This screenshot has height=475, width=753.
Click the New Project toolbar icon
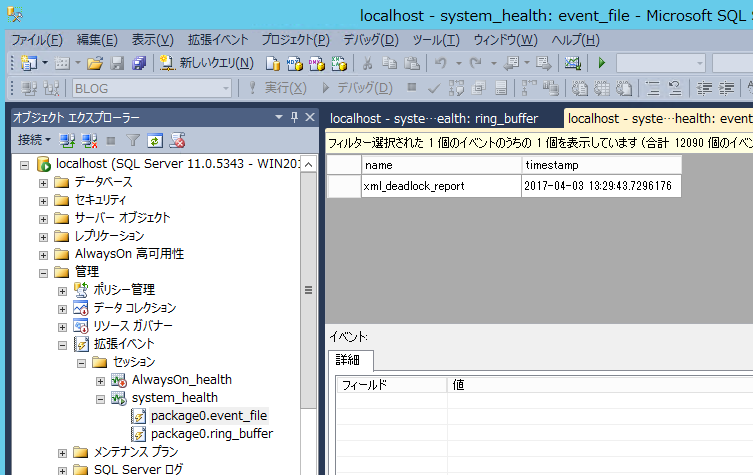(x=29, y=63)
